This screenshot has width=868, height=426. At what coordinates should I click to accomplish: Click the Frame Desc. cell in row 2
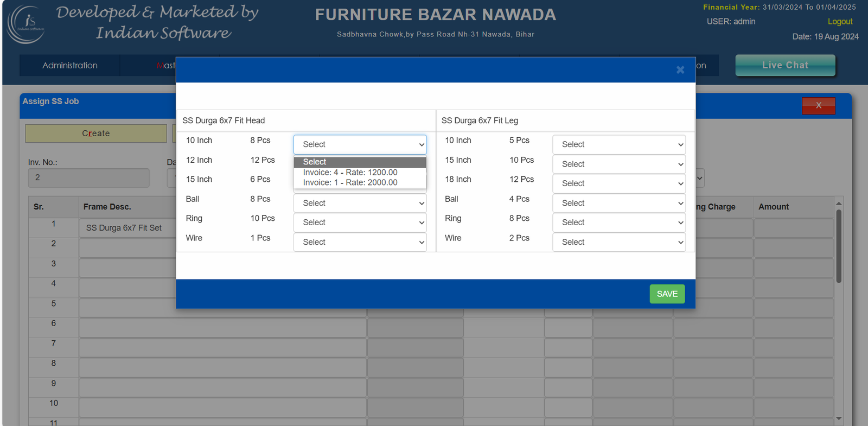coord(127,248)
